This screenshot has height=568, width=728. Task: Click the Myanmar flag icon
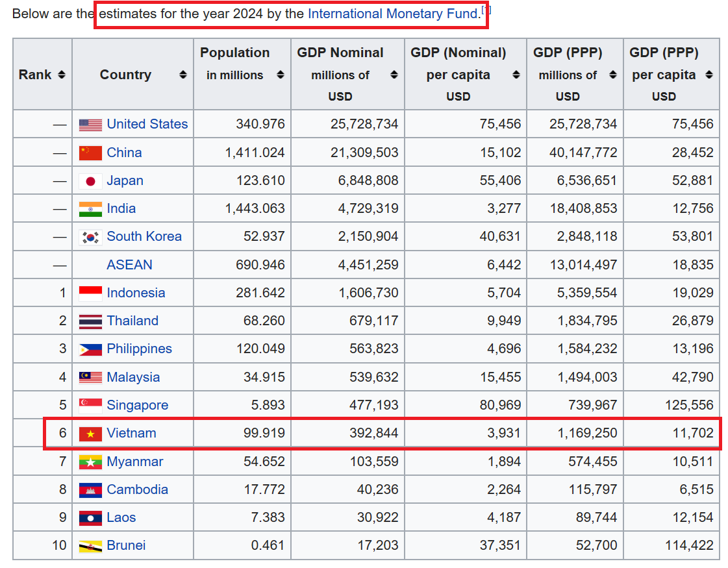(x=90, y=462)
